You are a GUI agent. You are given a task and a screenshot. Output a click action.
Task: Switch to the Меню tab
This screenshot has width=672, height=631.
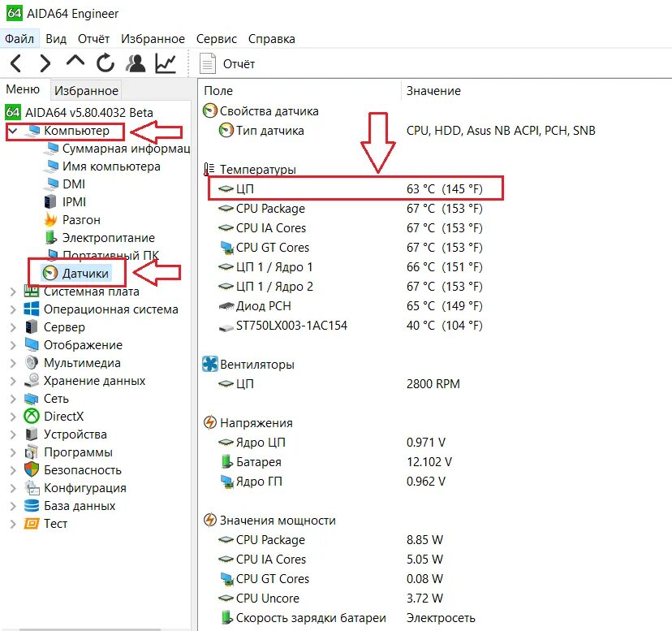[23, 89]
